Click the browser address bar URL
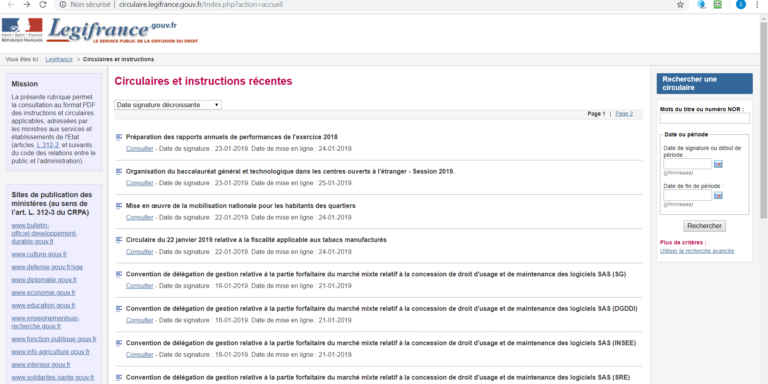This screenshot has height=384, width=768. coord(201,4)
